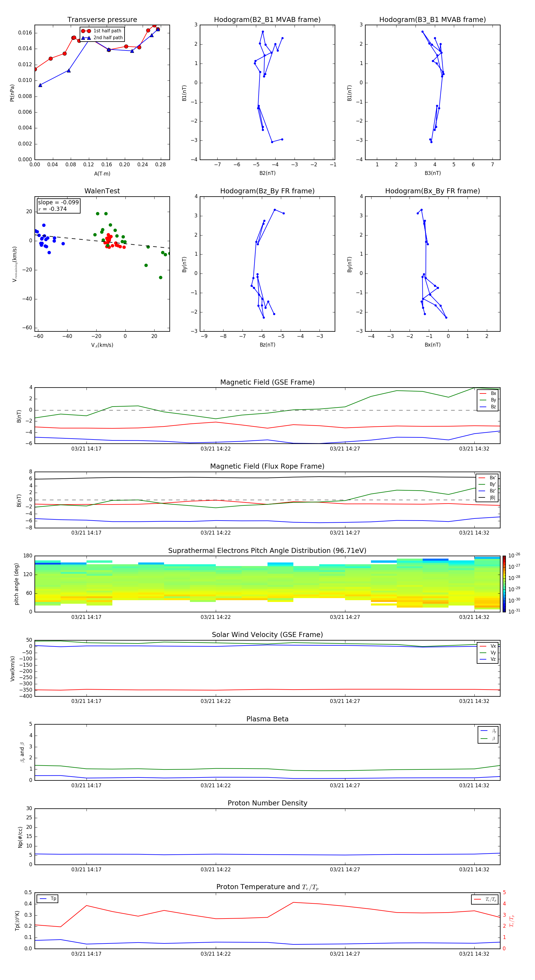
Task: Click 'Solar Wind Velocity (GSE Frame)' title
Action: click(267, 635)
